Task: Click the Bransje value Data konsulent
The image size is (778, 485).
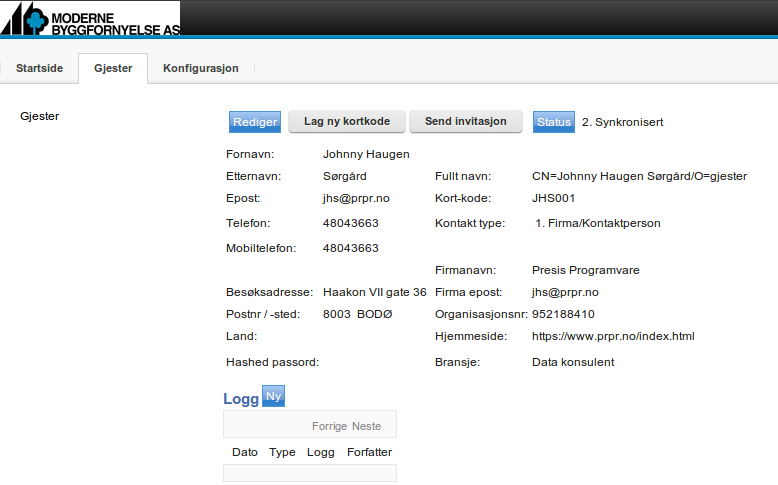Action: click(x=573, y=362)
